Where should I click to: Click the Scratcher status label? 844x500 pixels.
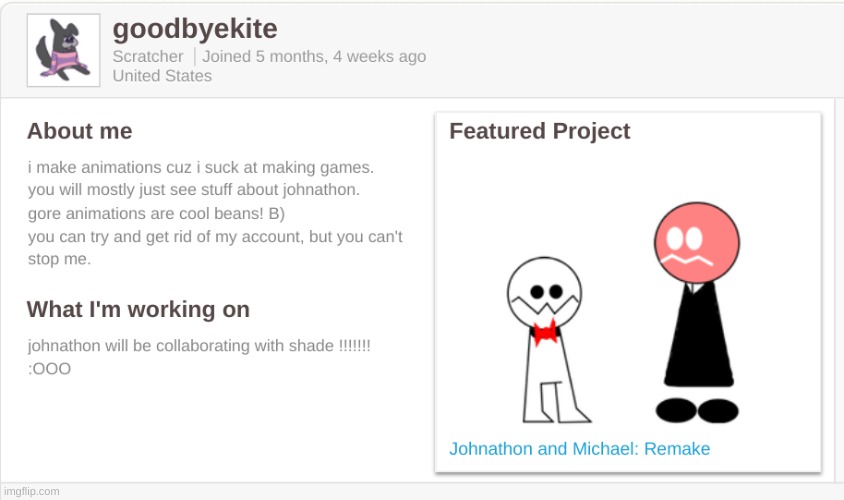click(148, 56)
